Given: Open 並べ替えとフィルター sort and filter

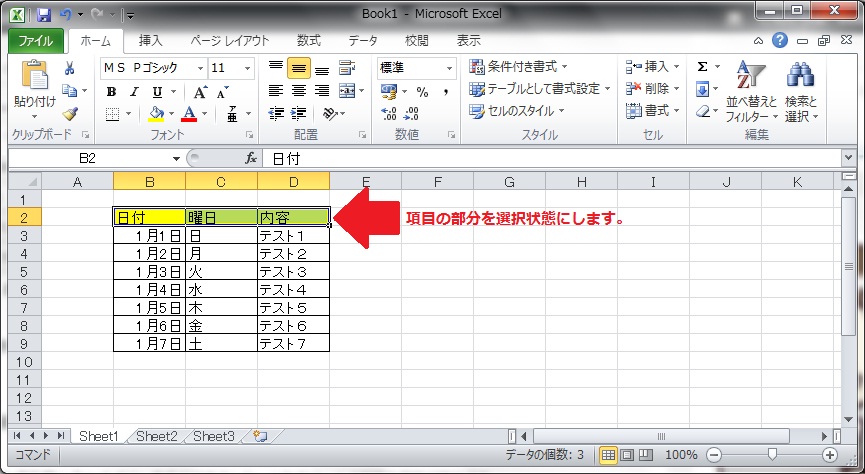Looking at the screenshot, I should coord(751,92).
